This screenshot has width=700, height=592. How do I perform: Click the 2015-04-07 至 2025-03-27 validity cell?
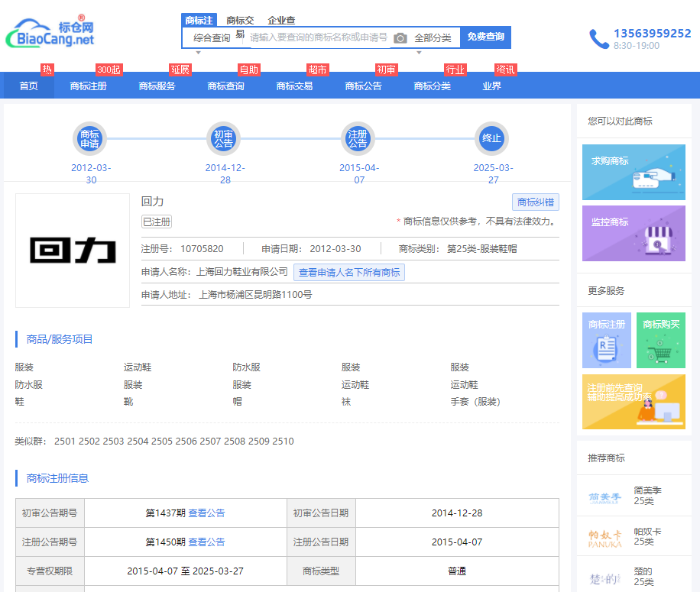[185, 571]
